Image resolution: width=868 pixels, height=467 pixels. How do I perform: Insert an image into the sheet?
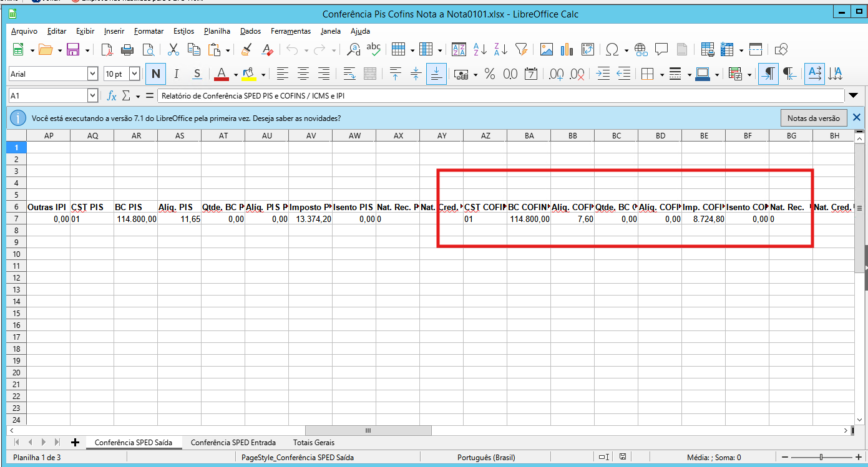[x=547, y=50]
